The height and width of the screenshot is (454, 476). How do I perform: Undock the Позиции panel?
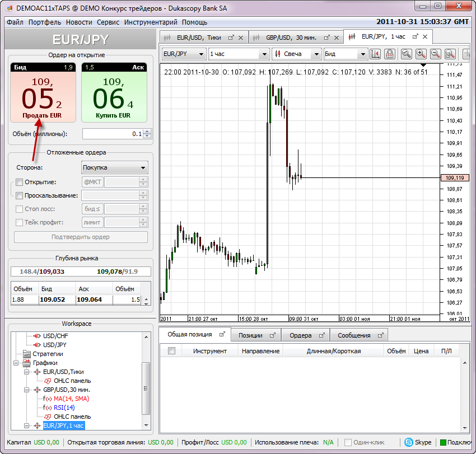pos(273,335)
